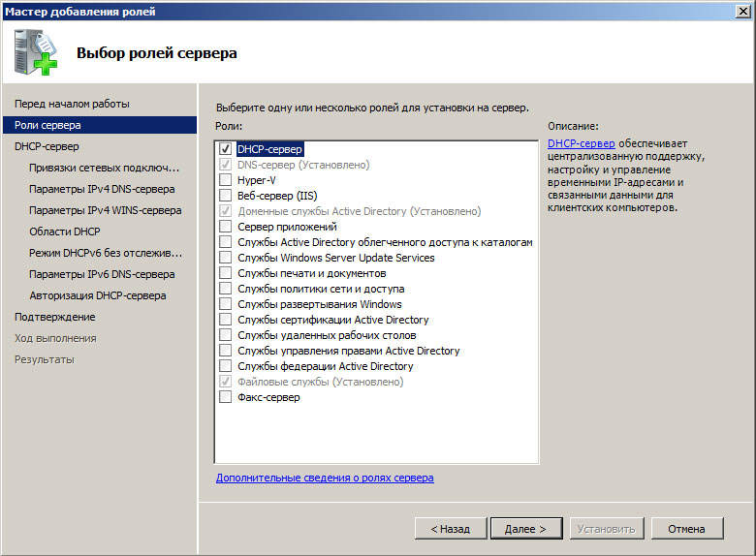Open Авторизация DHCP-сервера step
Viewport: 756px width, 556px height.
click(98, 295)
